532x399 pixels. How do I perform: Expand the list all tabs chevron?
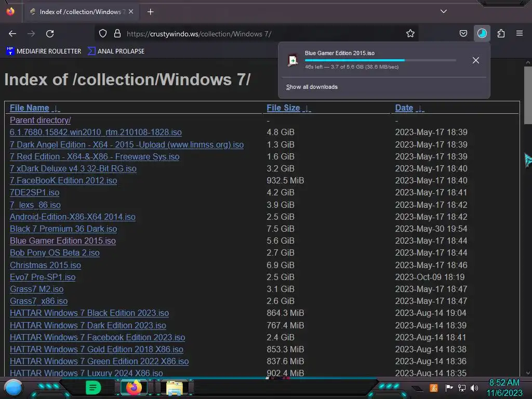[444, 11]
